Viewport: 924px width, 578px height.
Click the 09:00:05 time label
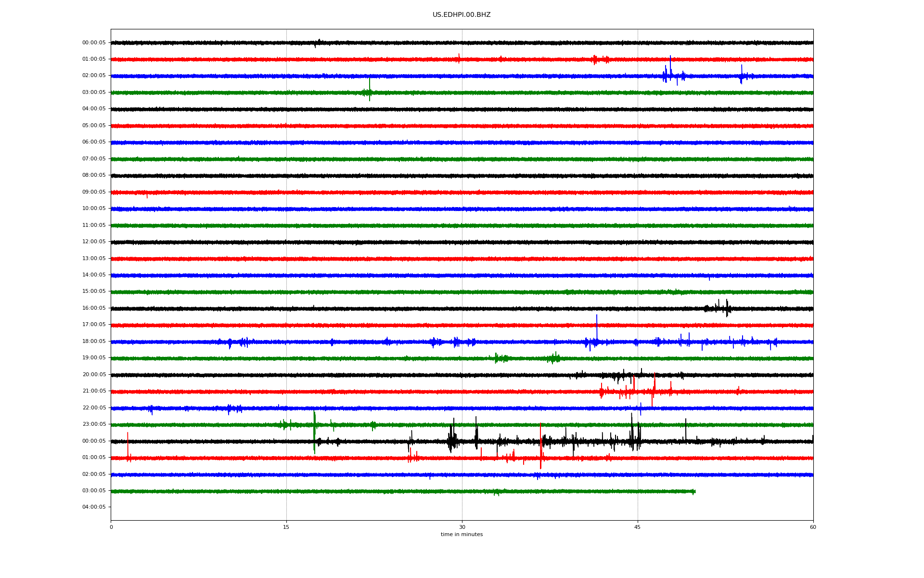click(94, 192)
